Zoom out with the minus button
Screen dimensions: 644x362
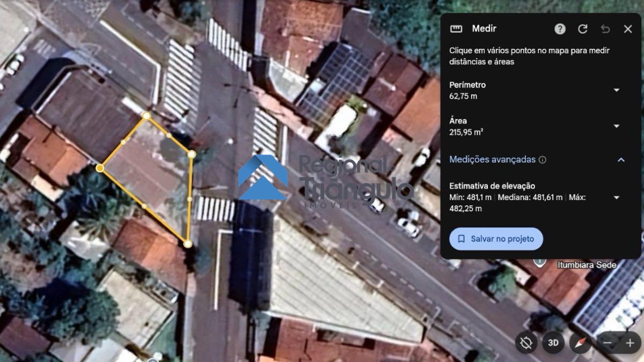[x=608, y=343]
